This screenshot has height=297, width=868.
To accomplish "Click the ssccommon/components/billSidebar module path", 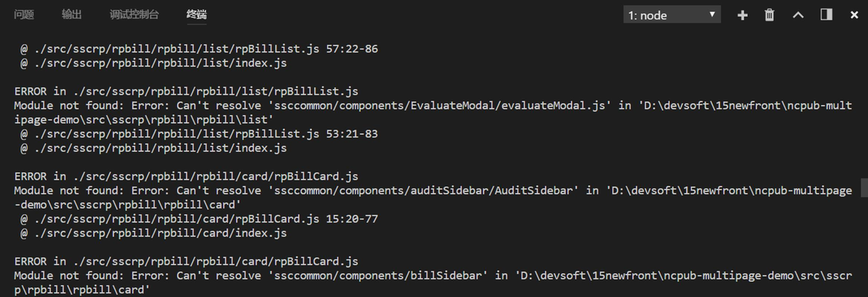I will 378,276.
